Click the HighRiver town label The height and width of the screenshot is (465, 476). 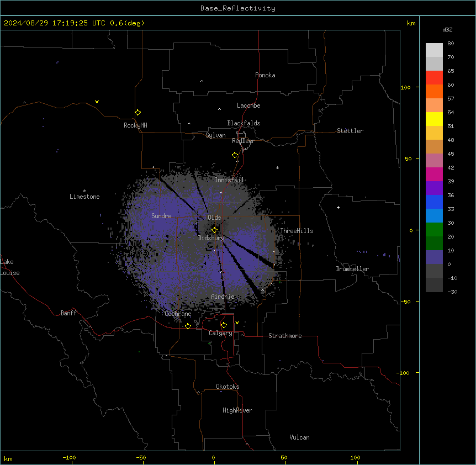[x=237, y=410]
